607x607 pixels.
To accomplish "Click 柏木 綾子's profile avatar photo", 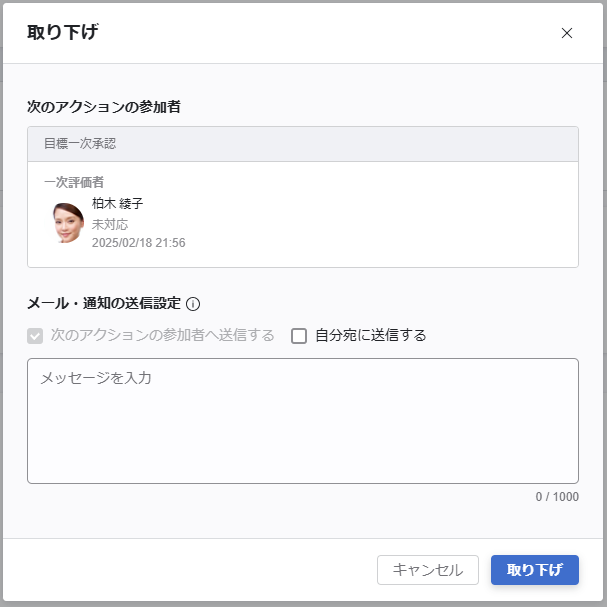I will 68,223.
